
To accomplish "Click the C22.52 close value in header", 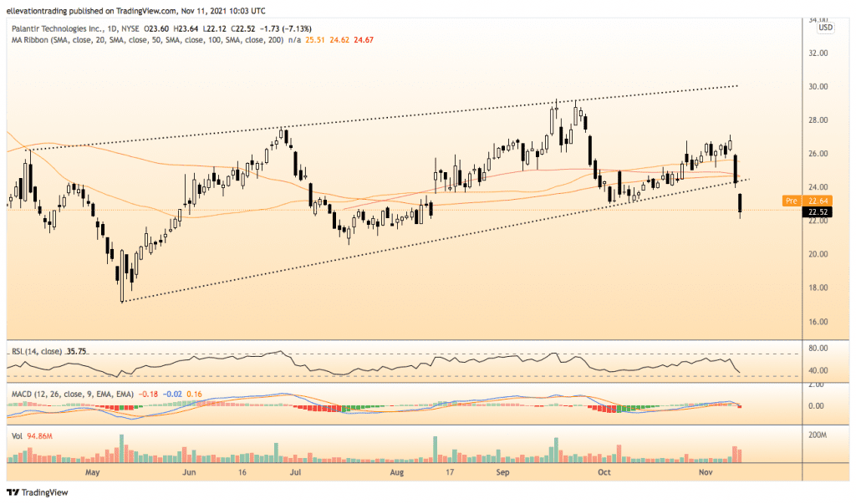I will (x=243, y=28).
